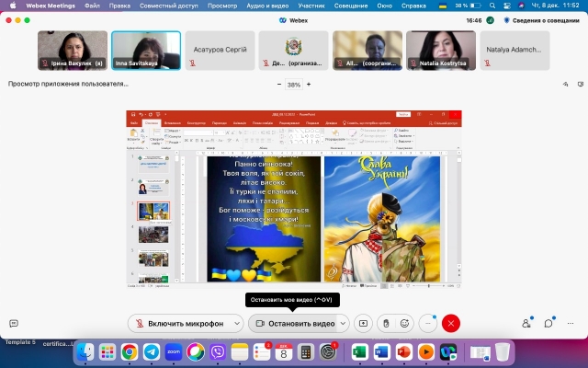The image size is (588, 368).
Task: Open Calculator from the Dock
Action: coord(306,352)
